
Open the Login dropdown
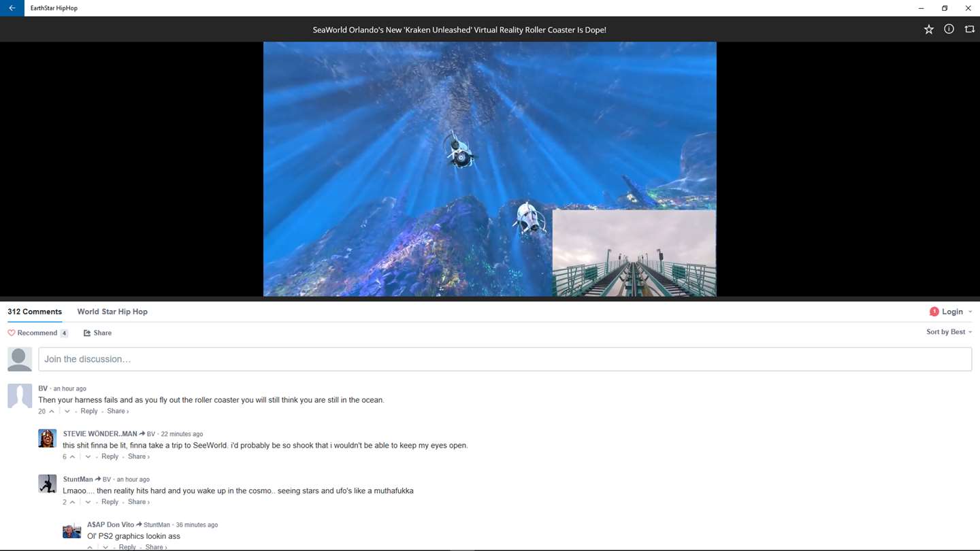[957, 312]
